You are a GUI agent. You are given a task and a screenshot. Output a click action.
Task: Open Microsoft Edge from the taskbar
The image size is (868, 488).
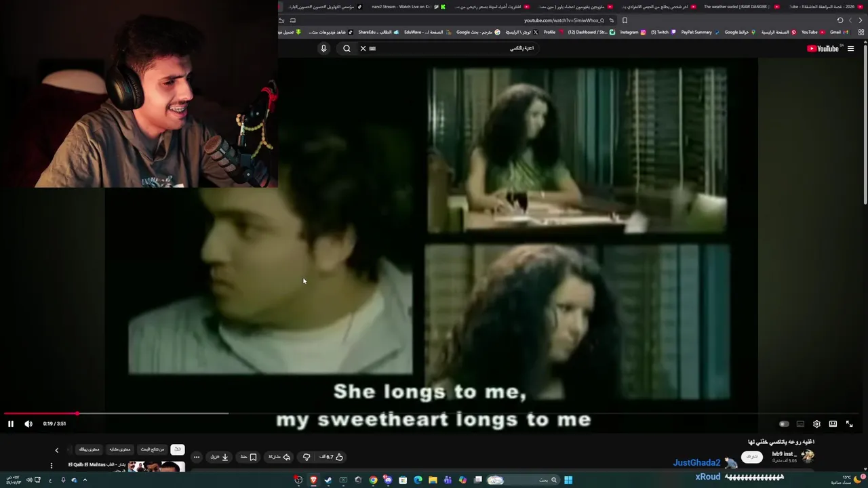tap(418, 480)
